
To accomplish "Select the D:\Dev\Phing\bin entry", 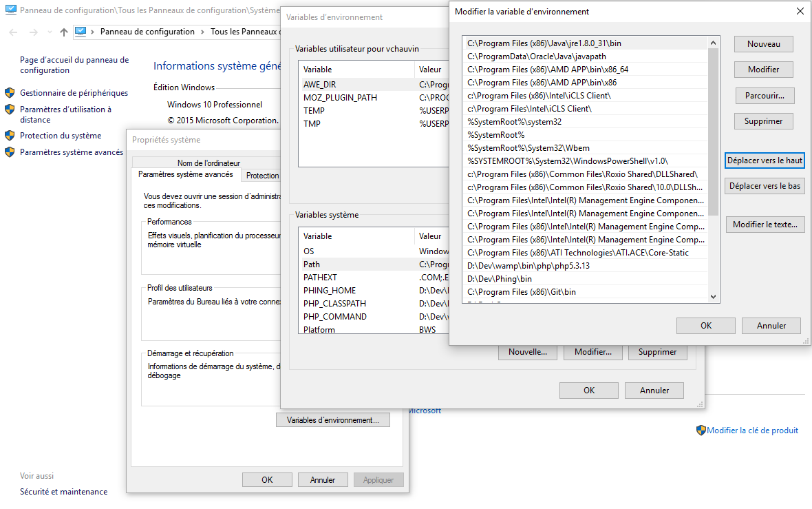I will click(x=585, y=279).
